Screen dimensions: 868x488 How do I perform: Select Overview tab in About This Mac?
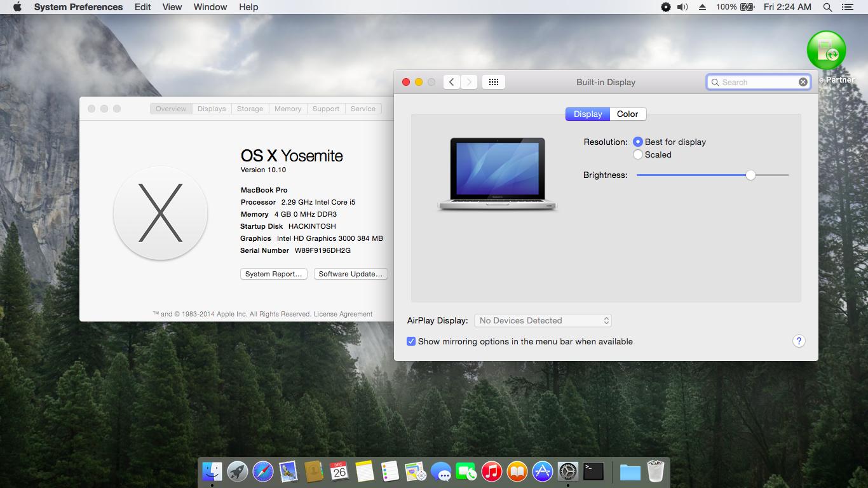point(171,109)
